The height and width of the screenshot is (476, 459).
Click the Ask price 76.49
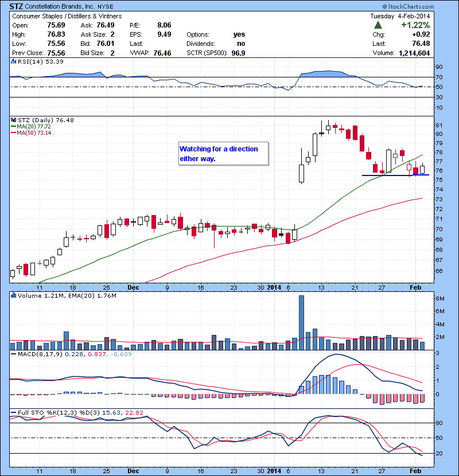pyautogui.click(x=106, y=25)
